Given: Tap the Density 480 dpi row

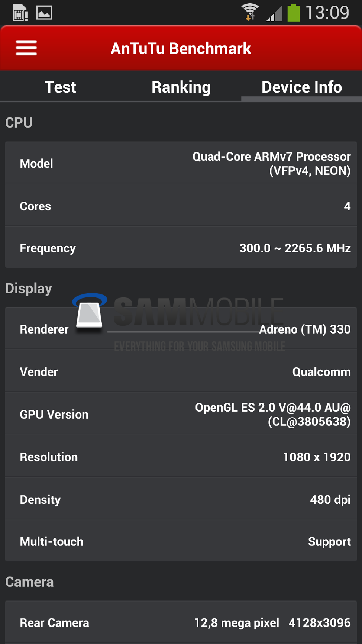Looking at the screenshot, I should [x=181, y=499].
